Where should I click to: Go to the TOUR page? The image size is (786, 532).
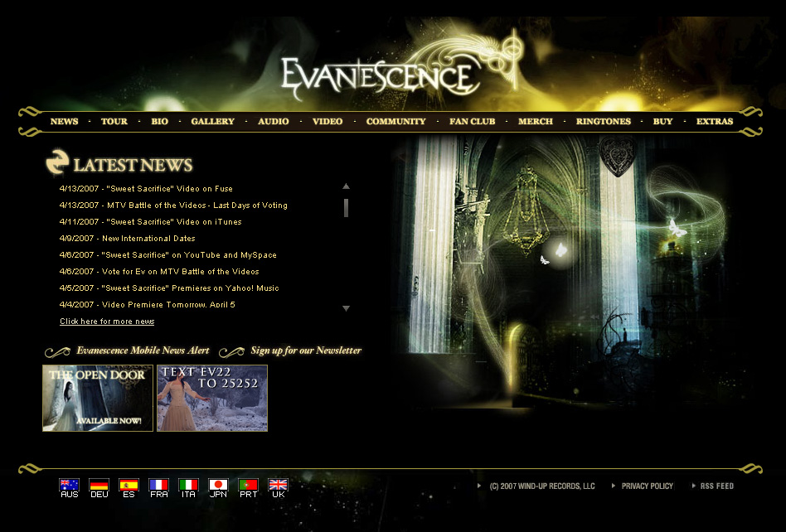coord(114,121)
